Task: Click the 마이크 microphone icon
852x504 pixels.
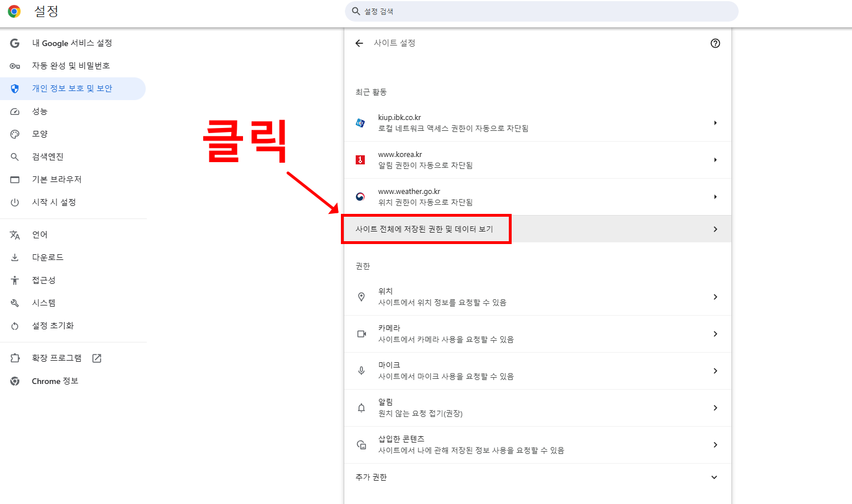Action: (361, 370)
